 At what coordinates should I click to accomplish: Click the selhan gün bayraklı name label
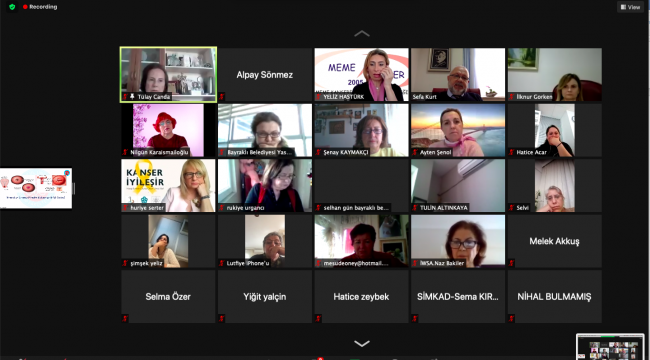click(x=356, y=208)
